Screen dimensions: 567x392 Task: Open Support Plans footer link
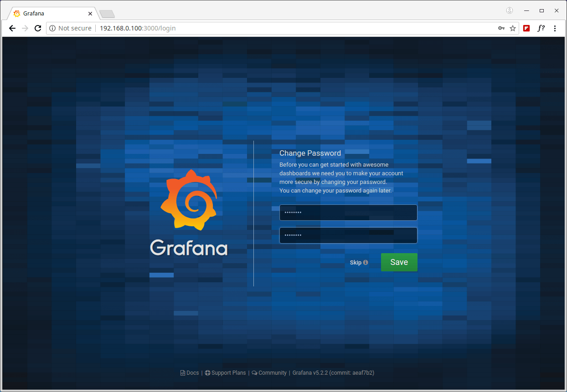click(x=226, y=373)
